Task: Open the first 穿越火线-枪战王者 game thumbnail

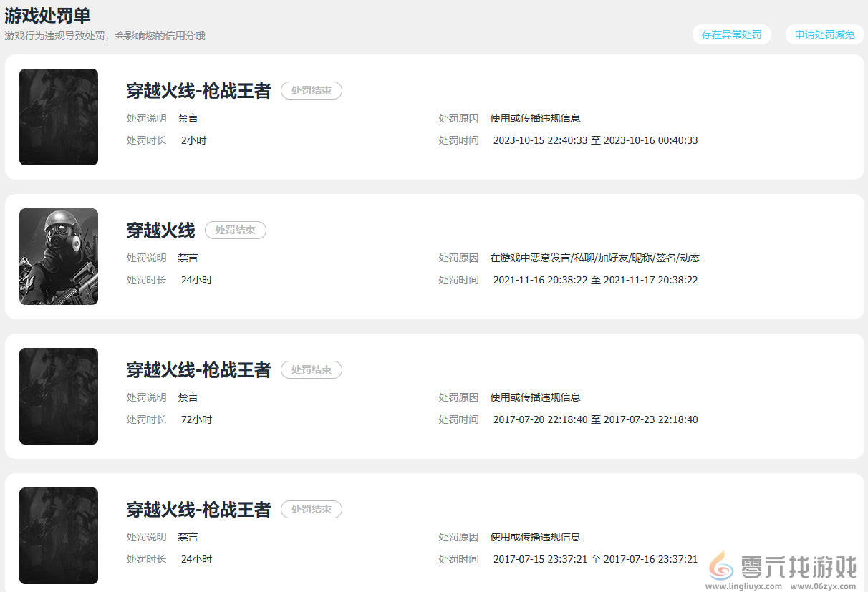Action: pos(59,117)
